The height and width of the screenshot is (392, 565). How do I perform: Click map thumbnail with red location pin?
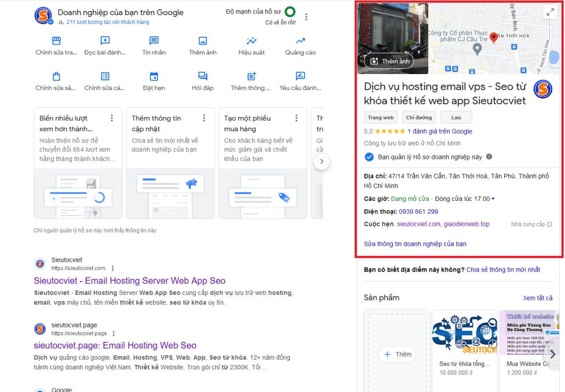(494, 39)
